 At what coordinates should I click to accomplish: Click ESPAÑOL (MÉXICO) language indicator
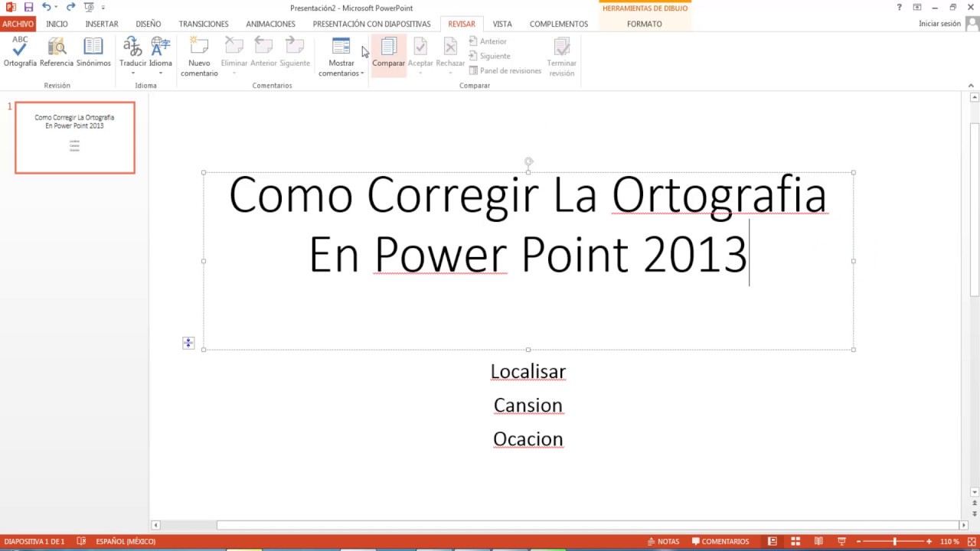pyautogui.click(x=126, y=541)
